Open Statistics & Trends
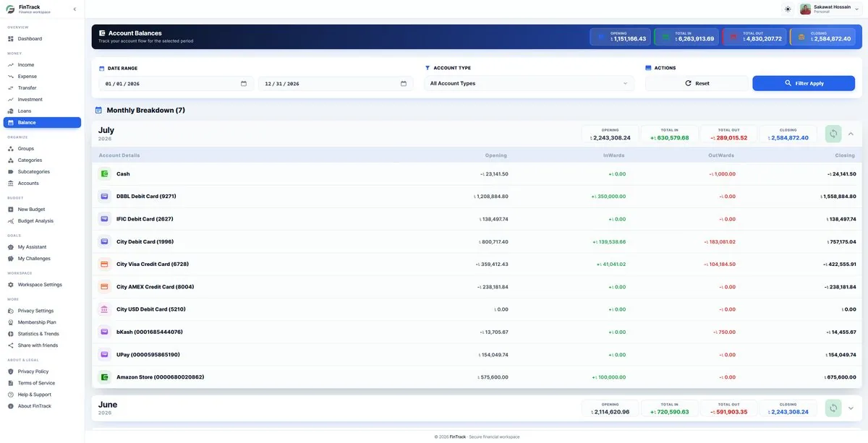 tap(42, 334)
